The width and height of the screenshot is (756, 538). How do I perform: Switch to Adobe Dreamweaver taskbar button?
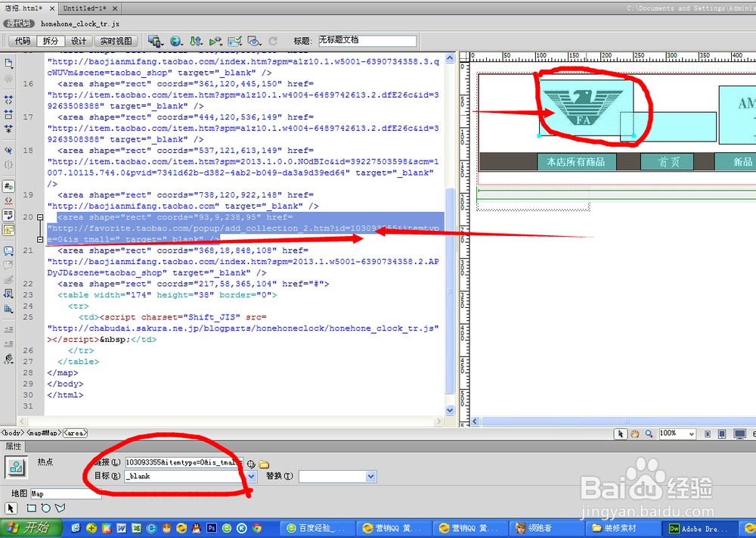pyautogui.click(x=700, y=528)
